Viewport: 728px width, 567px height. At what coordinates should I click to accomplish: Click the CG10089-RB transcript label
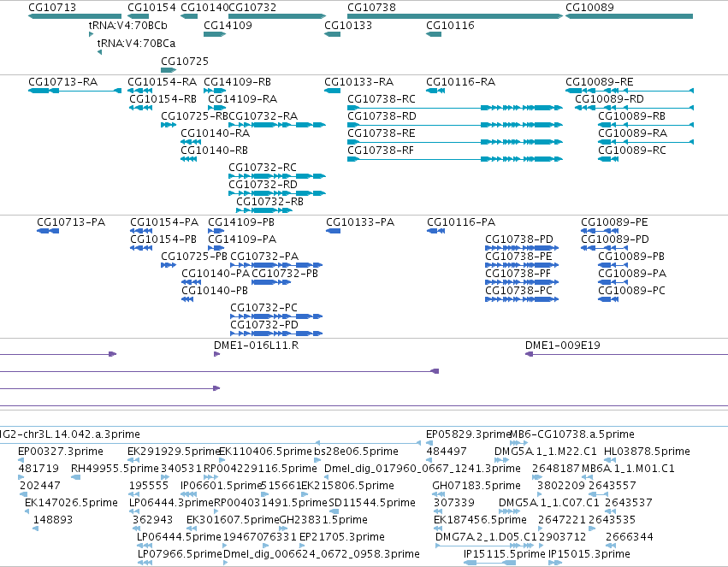point(631,116)
